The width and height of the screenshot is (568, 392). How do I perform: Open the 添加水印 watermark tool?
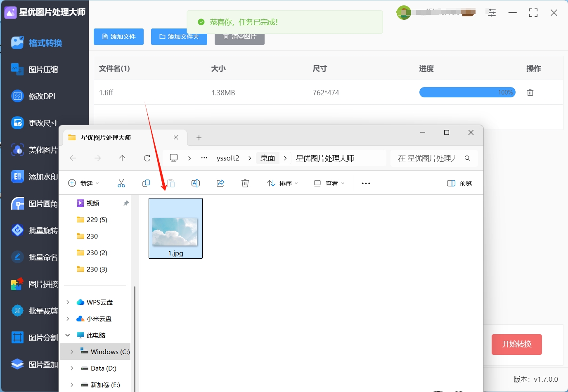[35, 177]
